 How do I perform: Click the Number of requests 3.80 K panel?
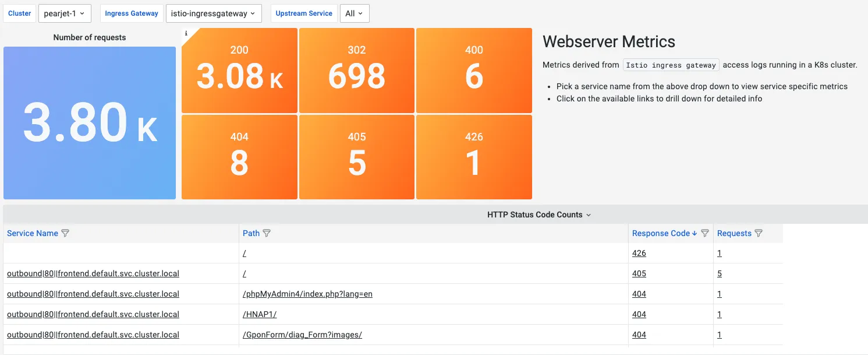tap(90, 123)
